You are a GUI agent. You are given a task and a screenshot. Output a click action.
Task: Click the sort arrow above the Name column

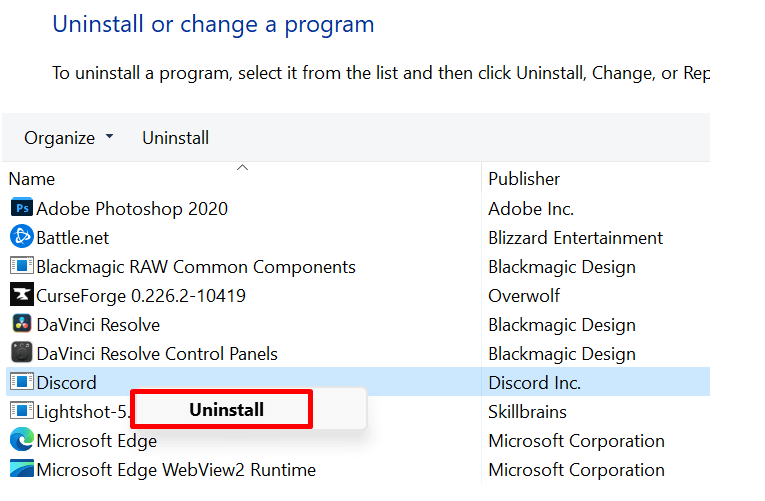[x=242, y=168]
